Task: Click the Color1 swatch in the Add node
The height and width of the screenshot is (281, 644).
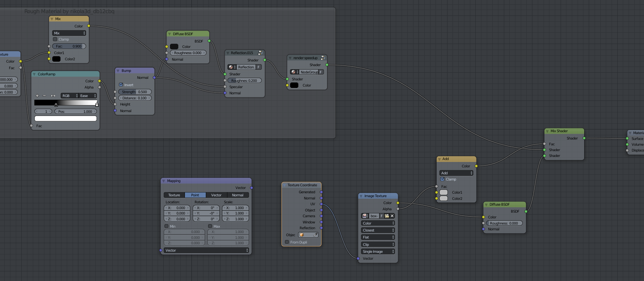Action: pyautogui.click(x=444, y=192)
